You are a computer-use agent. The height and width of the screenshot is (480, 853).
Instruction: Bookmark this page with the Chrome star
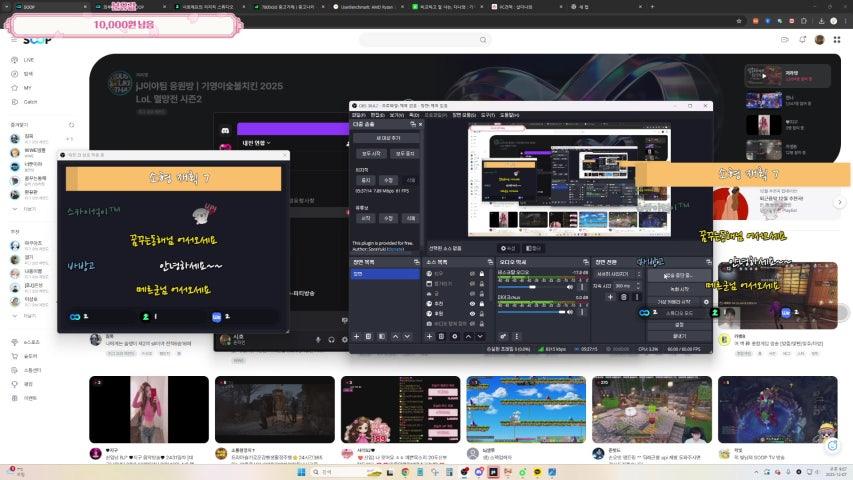739,21
